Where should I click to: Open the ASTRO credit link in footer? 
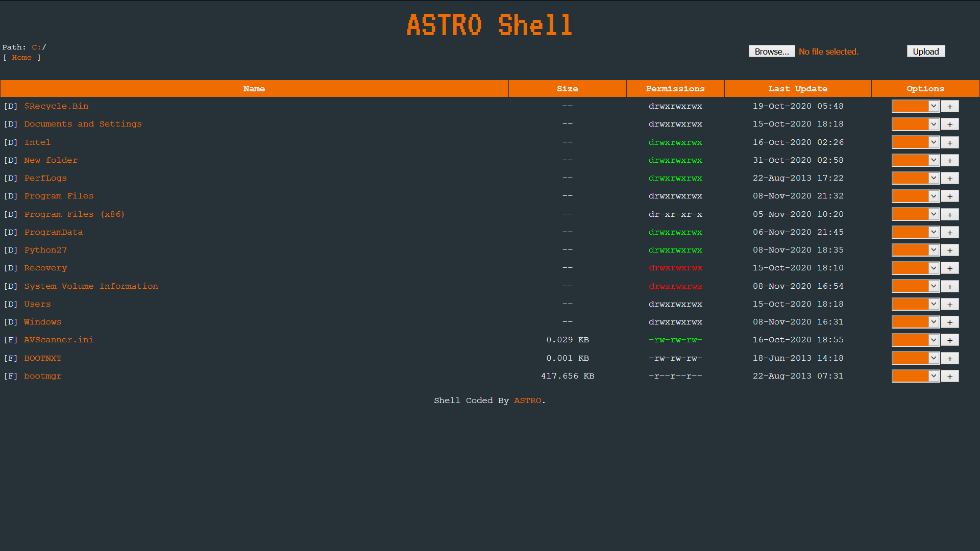[528, 400]
